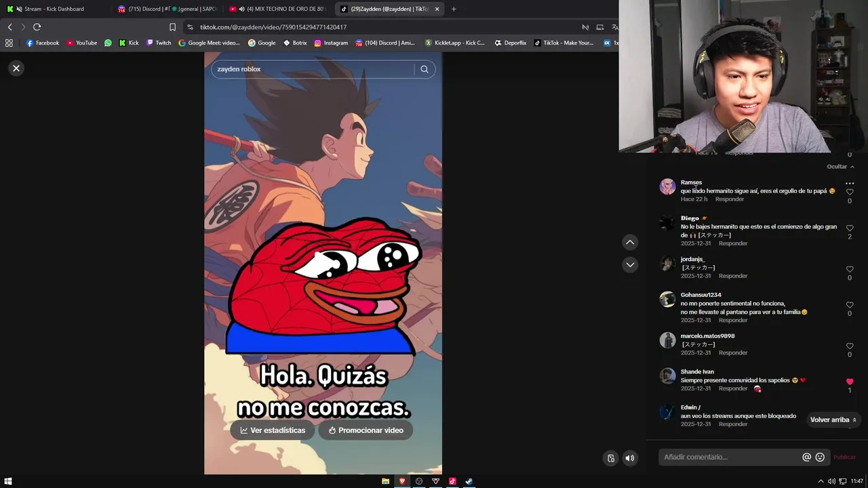The image size is (868, 488).
Task: Open Twitch bookmark
Action: (159, 43)
